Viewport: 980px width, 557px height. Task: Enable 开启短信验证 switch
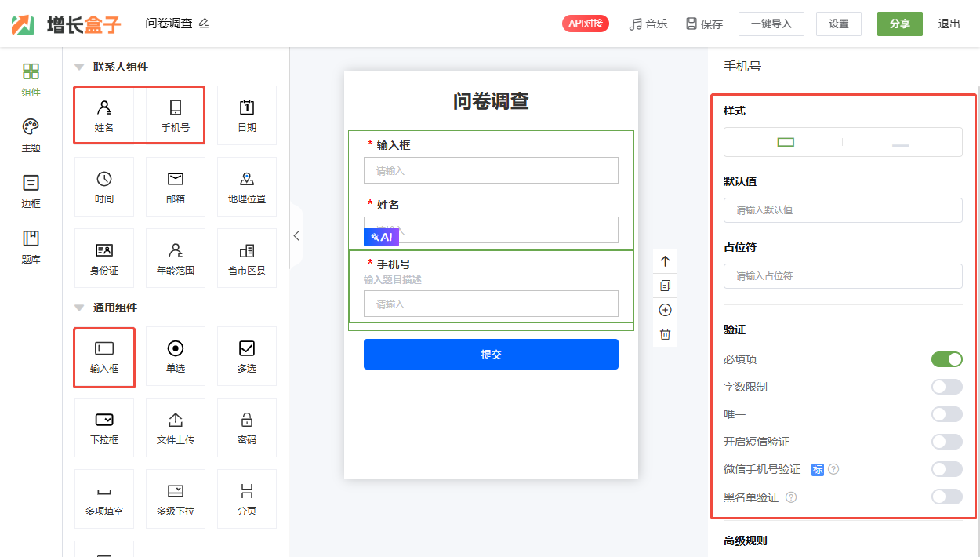pos(947,442)
